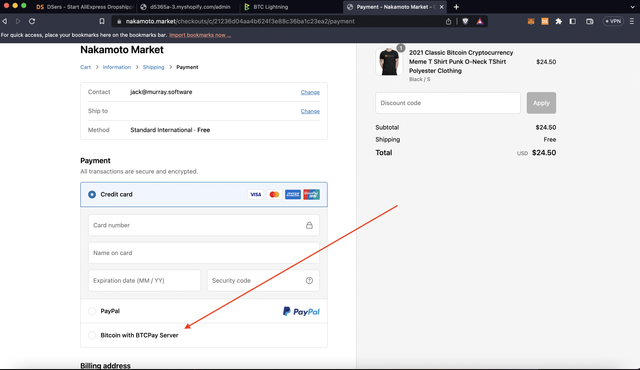640x370 pixels.
Task: Click the share icon in the address bar
Action: click(448, 21)
